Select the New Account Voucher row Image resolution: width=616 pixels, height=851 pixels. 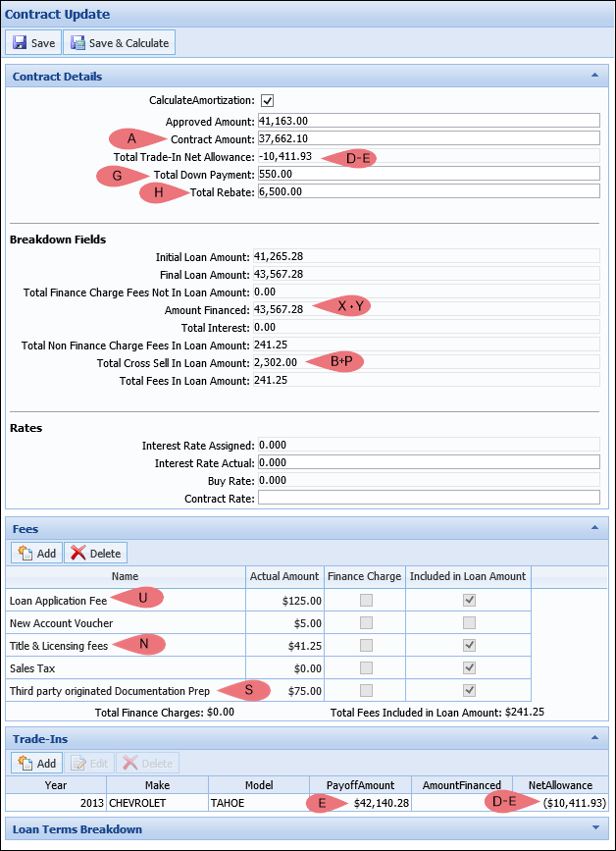click(269, 623)
